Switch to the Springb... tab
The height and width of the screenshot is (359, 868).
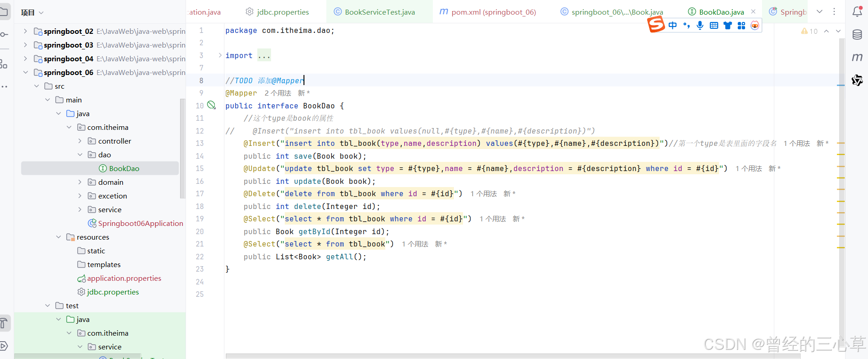pos(788,12)
